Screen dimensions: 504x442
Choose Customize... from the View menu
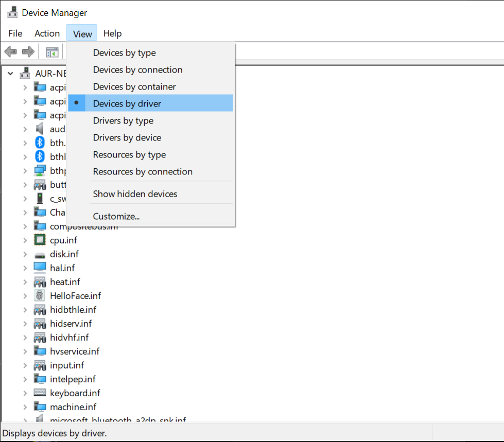pos(116,217)
